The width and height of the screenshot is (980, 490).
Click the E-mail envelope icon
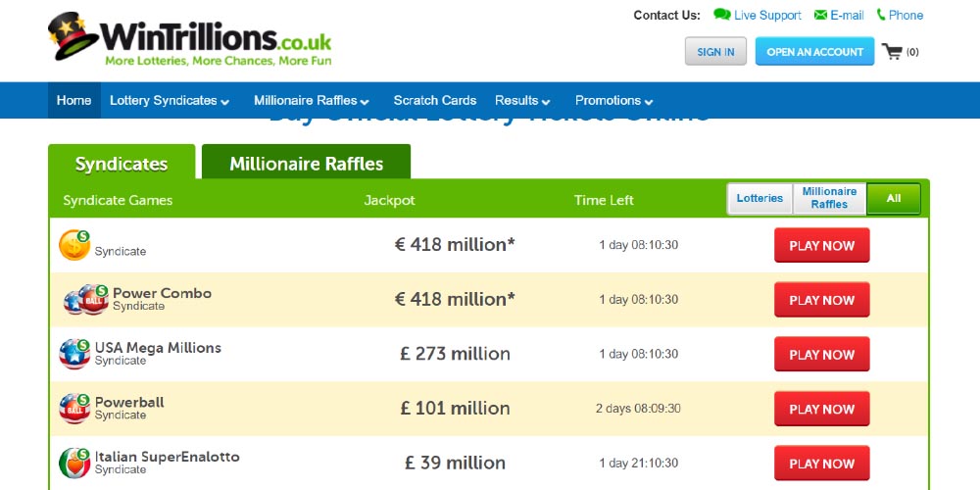pyautogui.click(x=821, y=15)
